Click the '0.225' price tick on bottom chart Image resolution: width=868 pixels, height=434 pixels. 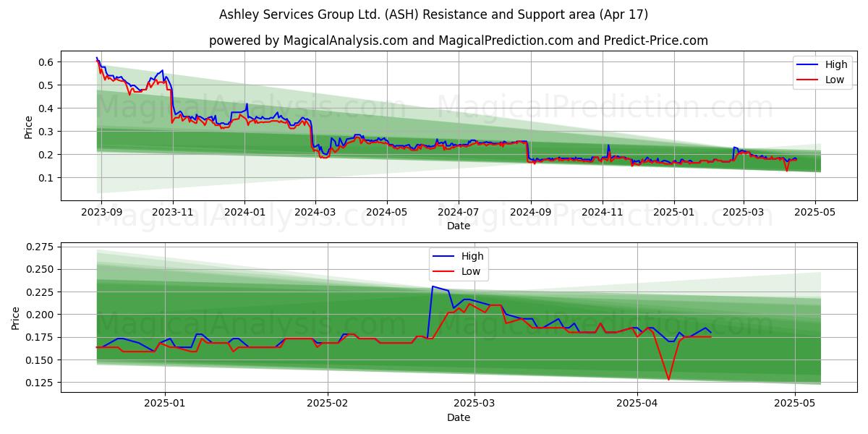[x=40, y=292]
